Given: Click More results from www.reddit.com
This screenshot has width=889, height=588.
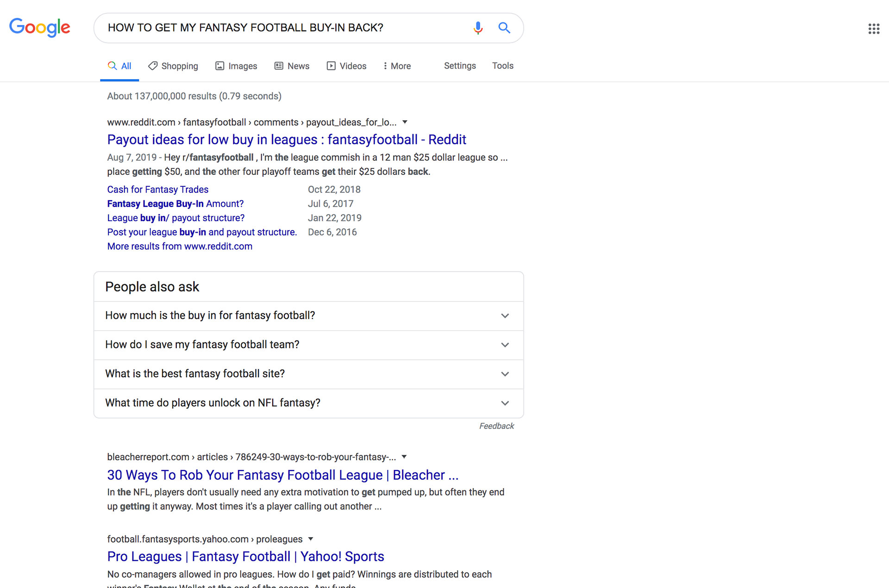Looking at the screenshot, I should pos(180,247).
